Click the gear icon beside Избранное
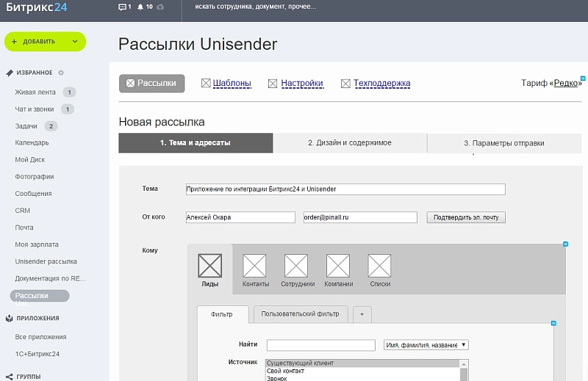 pos(61,73)
